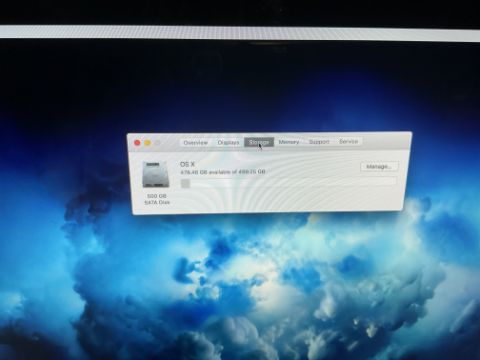Click the hard disk drive icon
This screenshot has width=480, height=360.
point(156,174)
